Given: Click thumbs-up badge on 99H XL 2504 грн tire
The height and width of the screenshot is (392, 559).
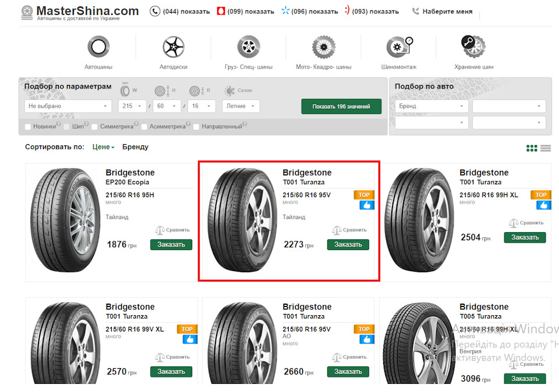Looking at the screenshot, I should click(x=544, y=205).
